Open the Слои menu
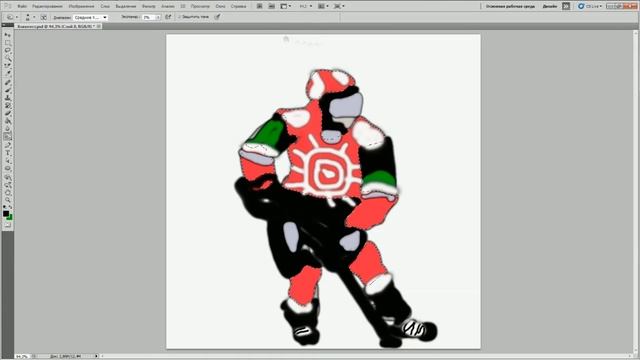Image resolution: width=640 pixels, height=360 pixels. (105, 6)
